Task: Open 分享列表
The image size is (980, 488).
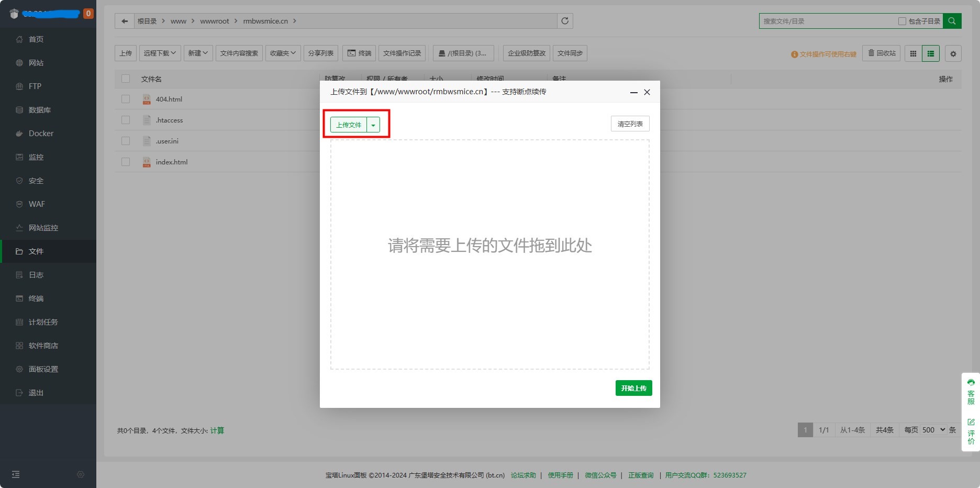Action: click(x=321, y=53)
